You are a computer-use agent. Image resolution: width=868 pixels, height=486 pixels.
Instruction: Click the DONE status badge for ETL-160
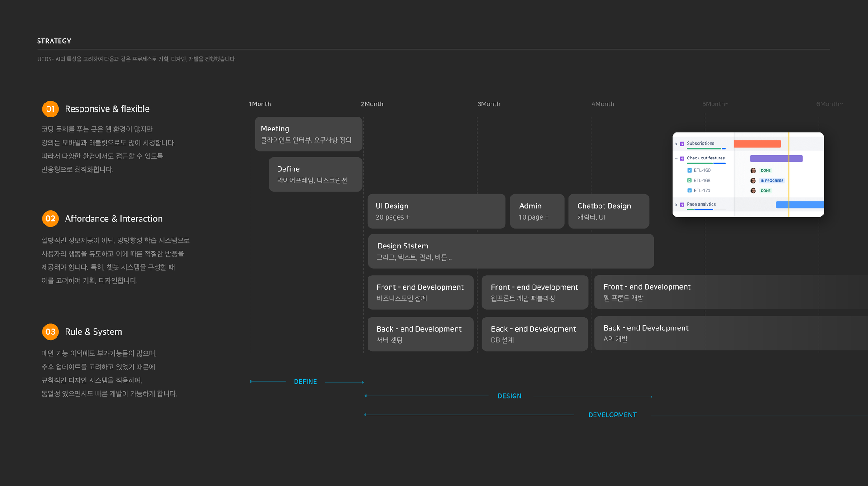pyautogui.click(x=765, y=171)
